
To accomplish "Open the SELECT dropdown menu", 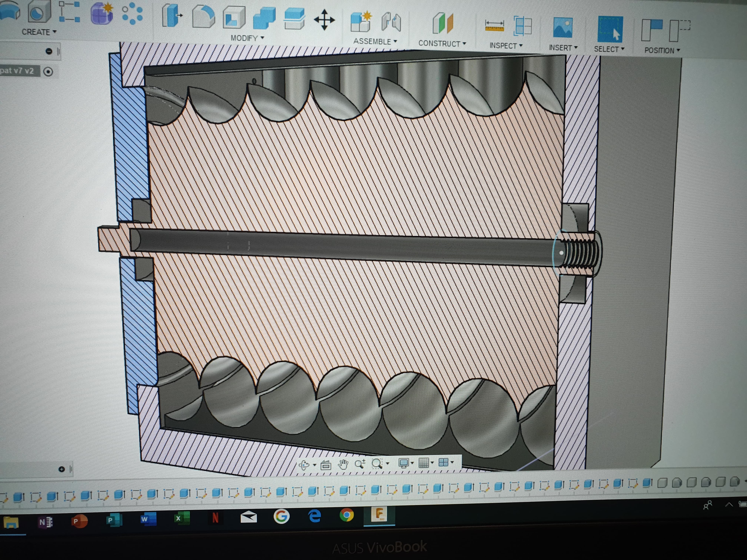I will pyautogui.click(x=609, y=49).
